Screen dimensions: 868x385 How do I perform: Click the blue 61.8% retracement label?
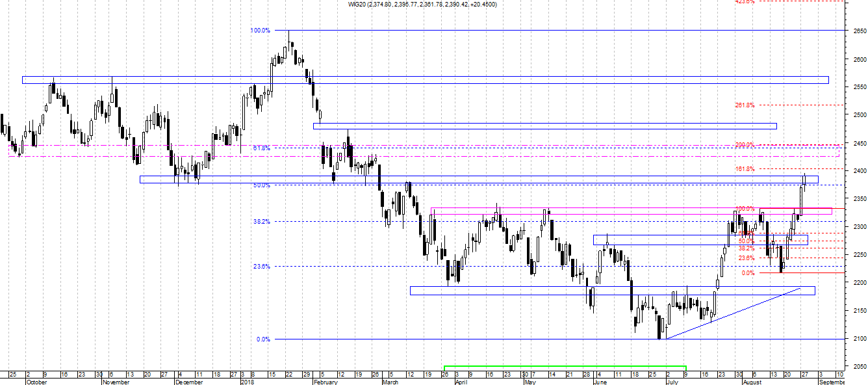point(261,148)
